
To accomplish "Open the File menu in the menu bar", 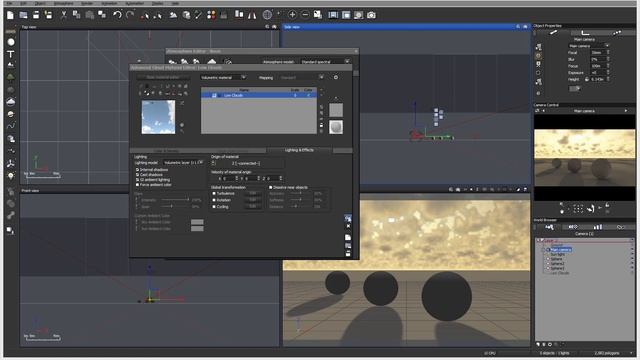I will pos(9,3).
